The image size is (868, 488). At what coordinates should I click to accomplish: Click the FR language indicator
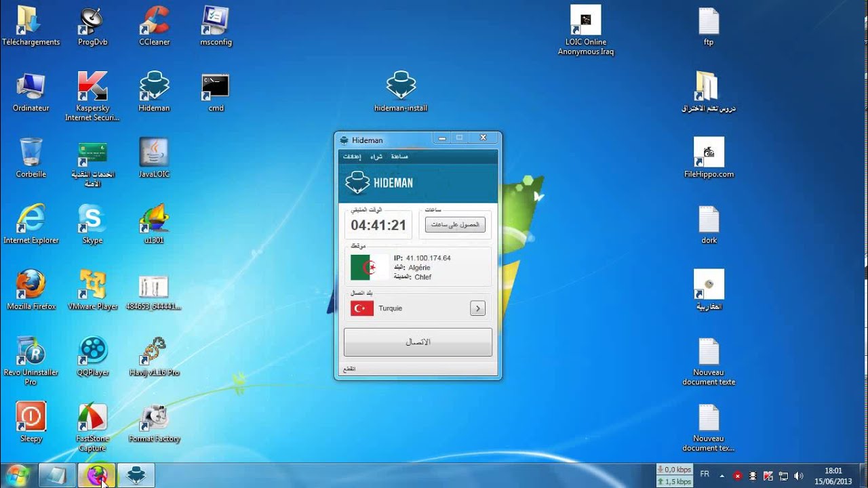(x=705, y=474)
